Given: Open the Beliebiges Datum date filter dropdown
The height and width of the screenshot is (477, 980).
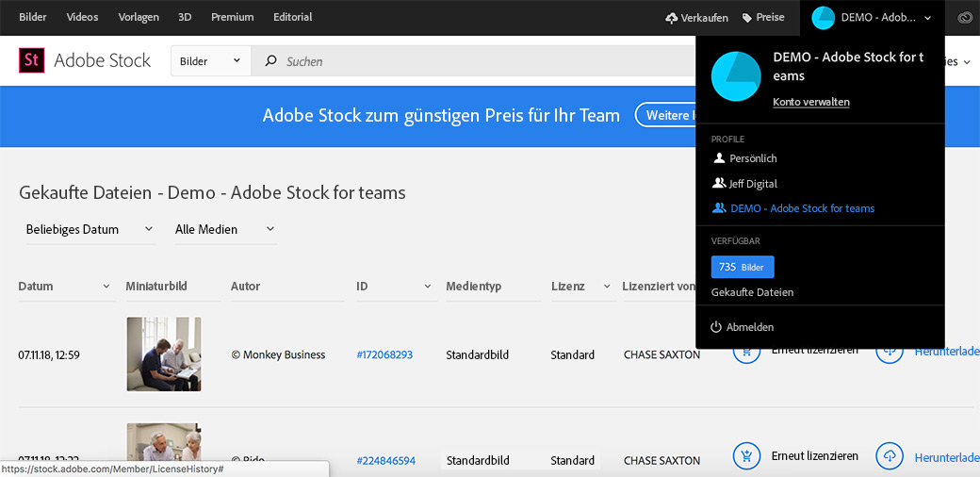Looking at the screenshot, I should (x=90, y=229).
